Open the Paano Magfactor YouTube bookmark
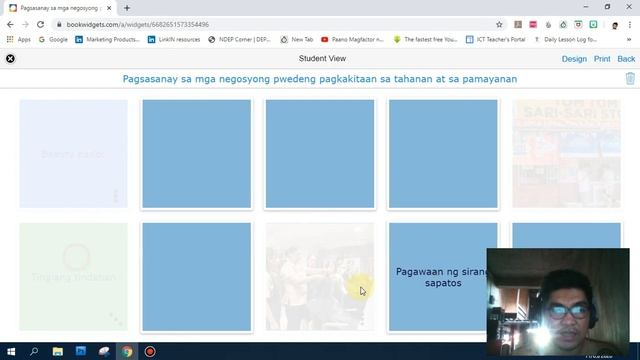Image resolution: width=640 pixels, height=360 pixels. tap(352, 40)
